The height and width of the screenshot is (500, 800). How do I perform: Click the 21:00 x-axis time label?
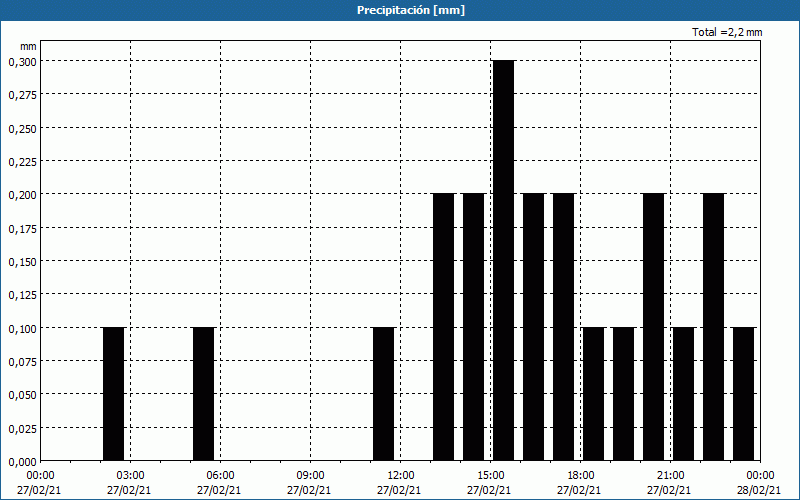[670, 476]
